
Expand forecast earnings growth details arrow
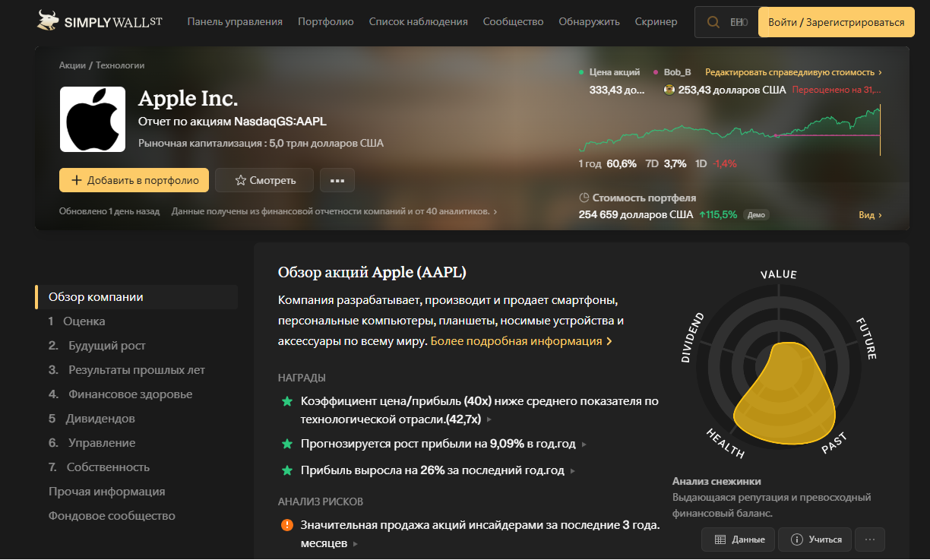(584, 444)
